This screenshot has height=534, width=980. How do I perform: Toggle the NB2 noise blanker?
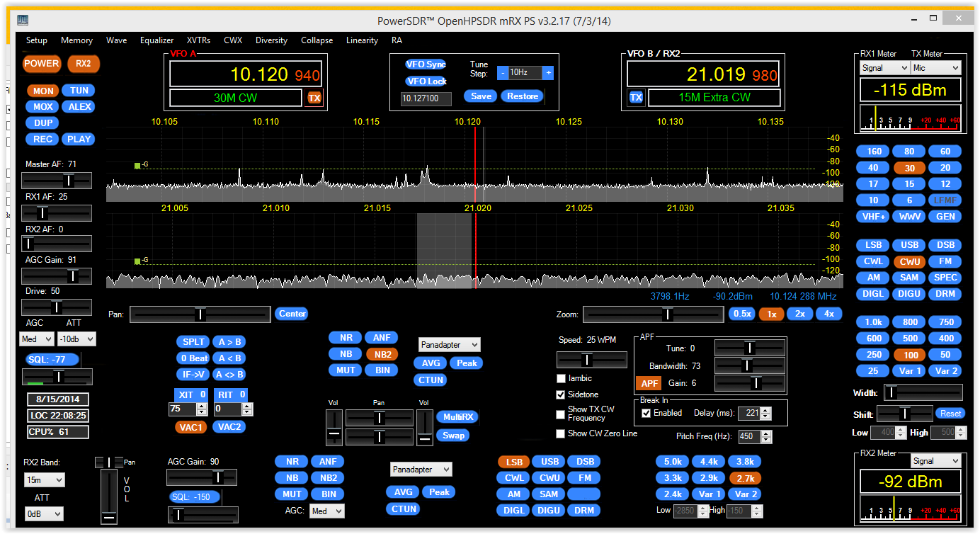tap(381, 353)
